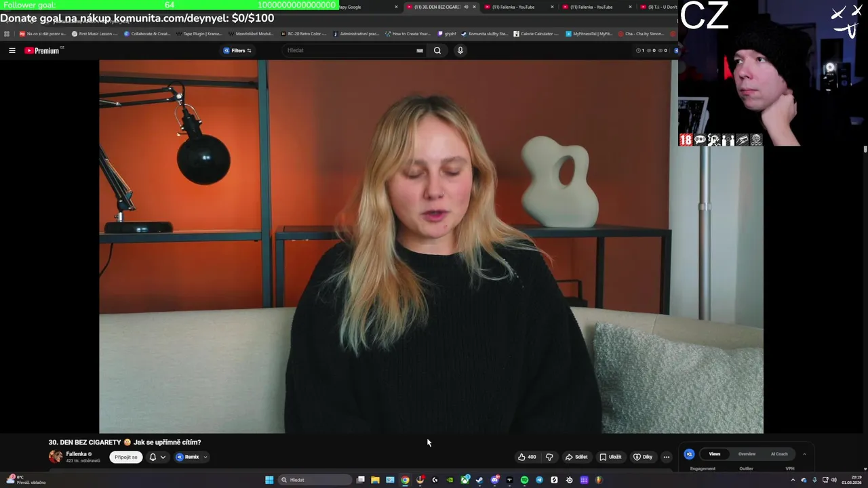The width and height of the screenshot is (868, 488).
Task: Open the Fallenka channel name link
Action: (76, 454)
